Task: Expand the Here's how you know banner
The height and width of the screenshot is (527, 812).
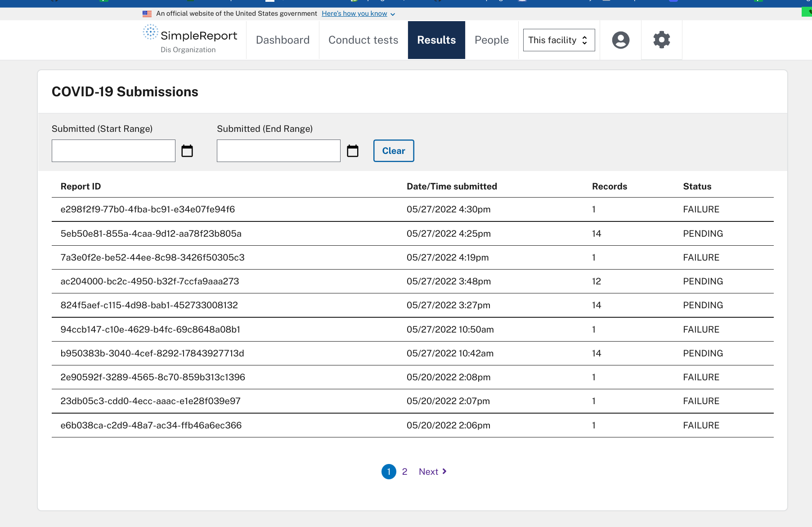Action: tap(355, 13)
